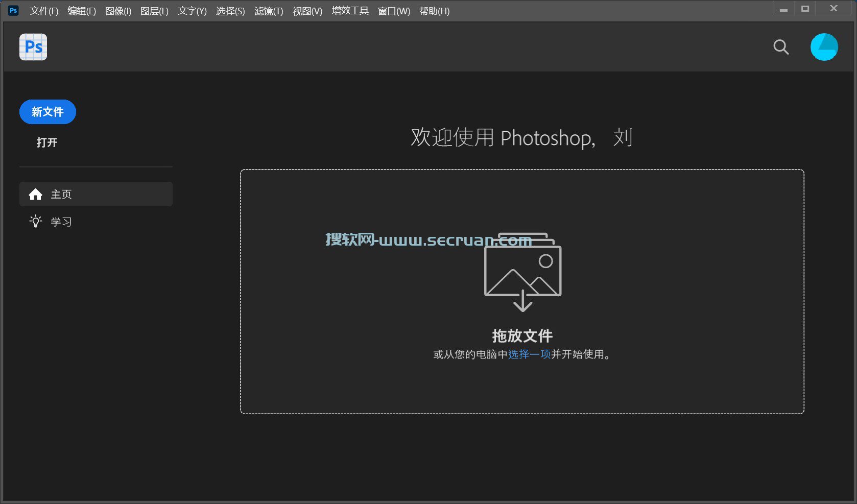Click the 拖放文件 heading text
857x504 pixels.
(522, 335)
